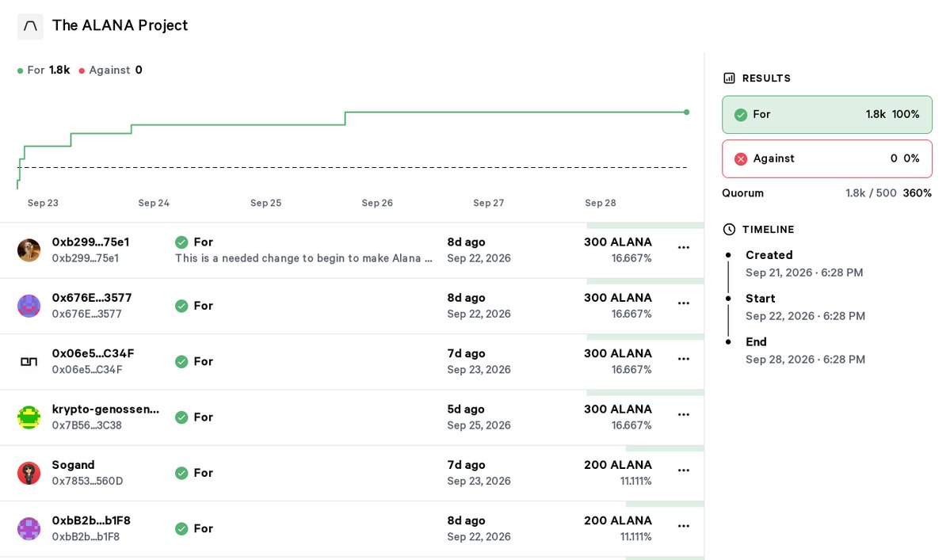Click the ALANA Project logo icon
This screenshot has height=560, width=950.
pos(30,26)
